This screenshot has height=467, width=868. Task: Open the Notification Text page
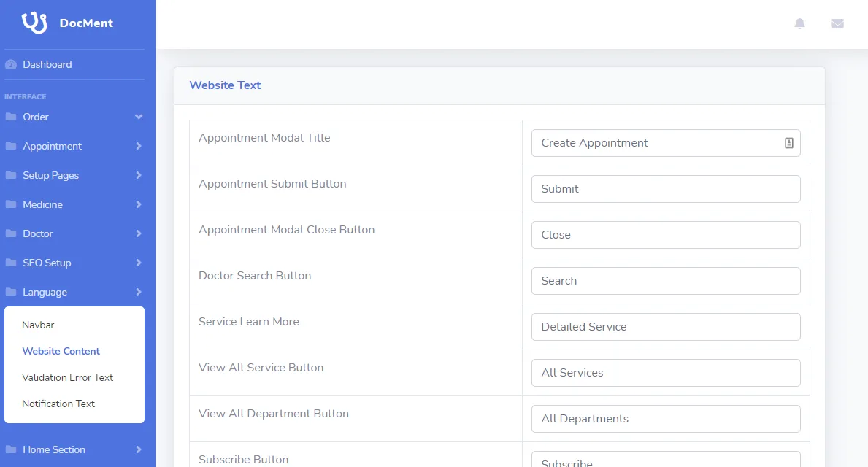58,404
